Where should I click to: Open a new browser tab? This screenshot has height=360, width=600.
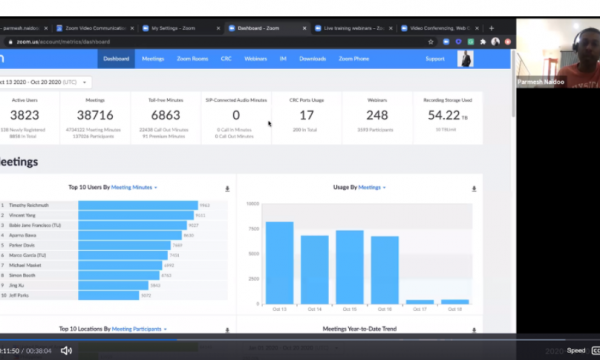click(491, 28)
